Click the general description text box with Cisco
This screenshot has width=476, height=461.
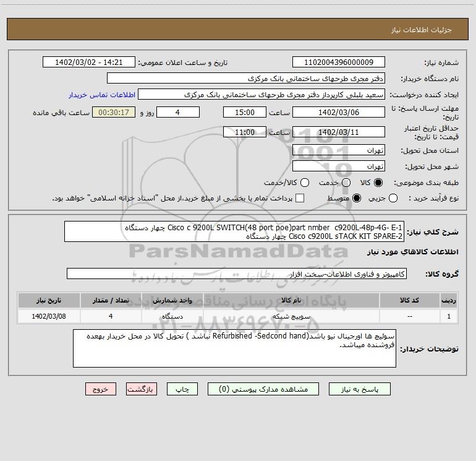pos(234,231)
